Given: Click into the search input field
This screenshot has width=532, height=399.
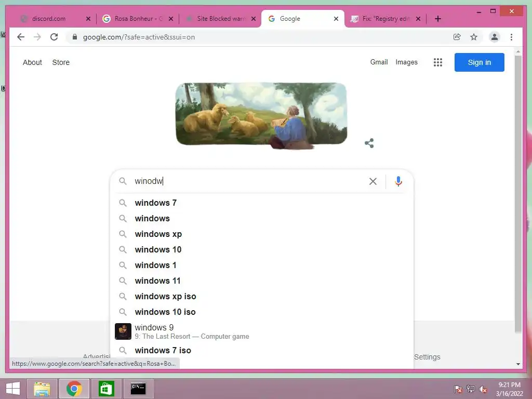Looking at the screenshot, I should pyautogui.click(x=249, y=181).
